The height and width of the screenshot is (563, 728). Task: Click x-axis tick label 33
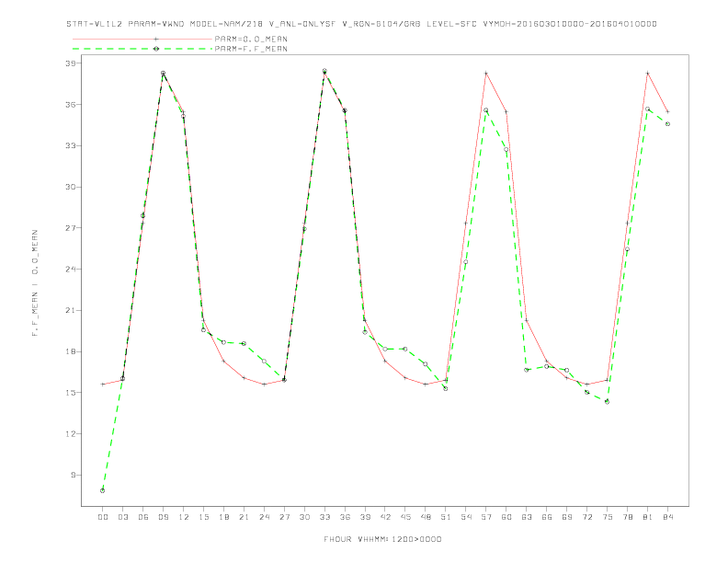coord(324,517)
